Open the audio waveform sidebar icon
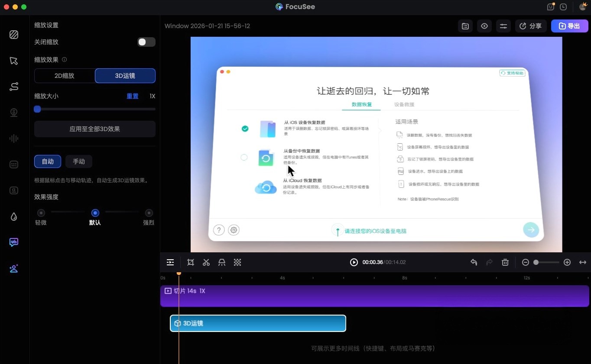 pyautogui.click(x=14, y=139)
